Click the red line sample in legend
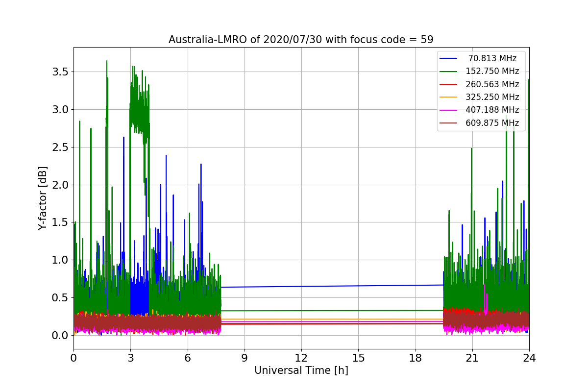The height and width of the screenshot is (392, 588). [449, 84]
